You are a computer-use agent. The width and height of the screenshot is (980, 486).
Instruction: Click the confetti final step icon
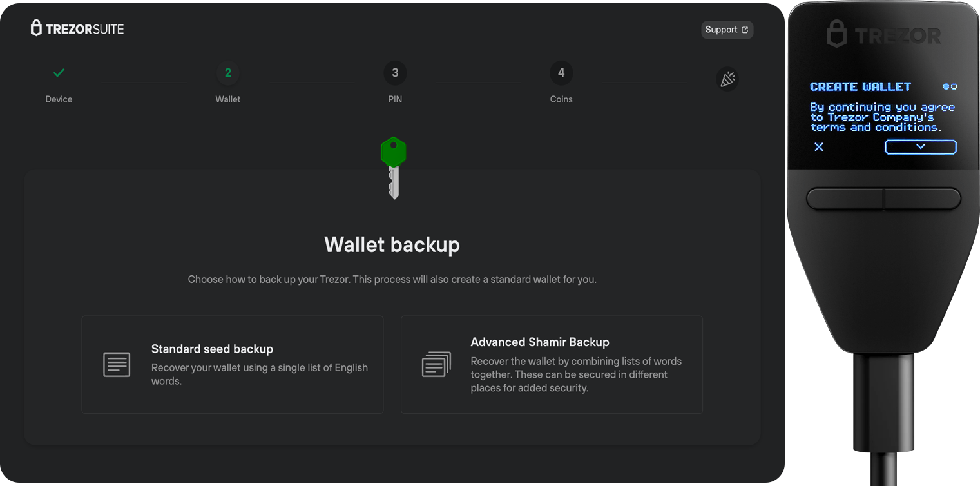(727, 79)
